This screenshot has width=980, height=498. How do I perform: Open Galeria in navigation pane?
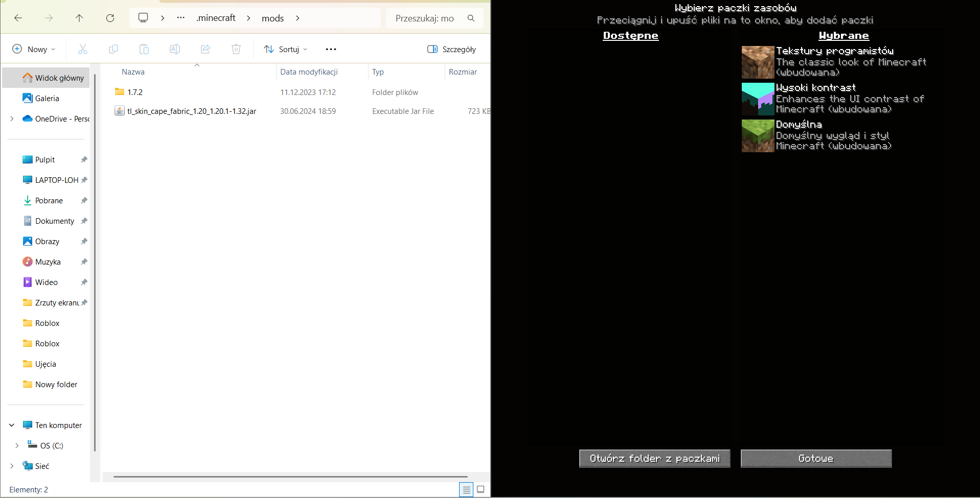[x=46, y=98]
